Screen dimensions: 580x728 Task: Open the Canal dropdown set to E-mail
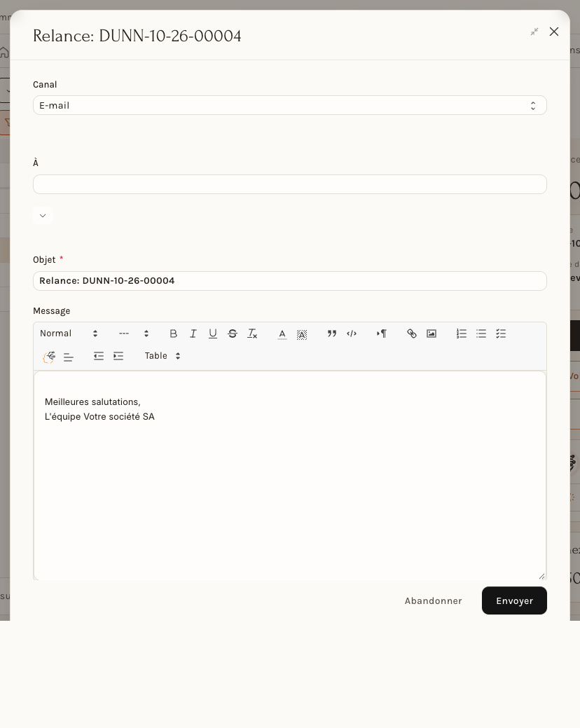[x=290, y=105]
